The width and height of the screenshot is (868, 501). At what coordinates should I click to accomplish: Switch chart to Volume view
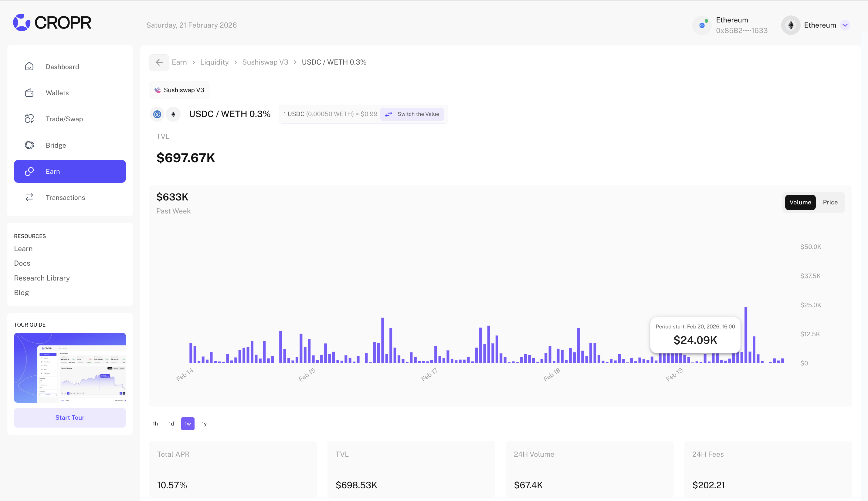pos(800,202)
